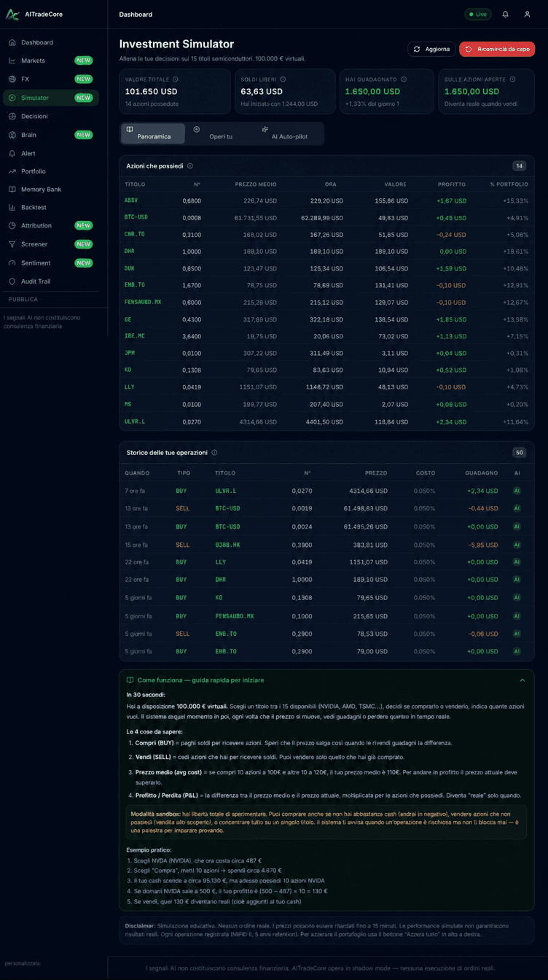Click the Prezzo Medio column header

tap(256, 184)
